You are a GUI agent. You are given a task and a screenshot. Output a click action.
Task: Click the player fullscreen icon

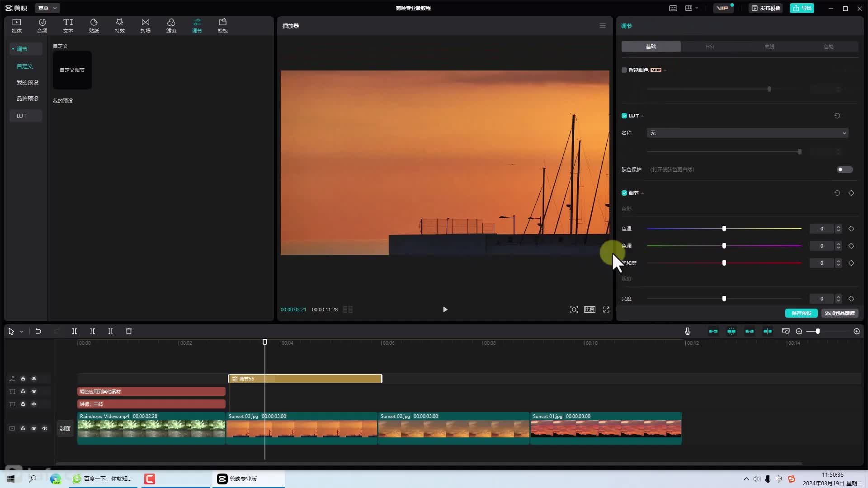606,310
